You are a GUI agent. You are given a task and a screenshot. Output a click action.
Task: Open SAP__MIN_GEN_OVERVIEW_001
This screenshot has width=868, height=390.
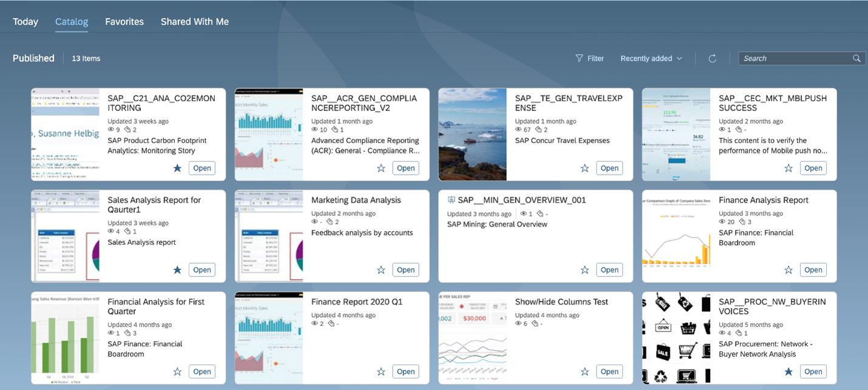click(x=609, y=270)
